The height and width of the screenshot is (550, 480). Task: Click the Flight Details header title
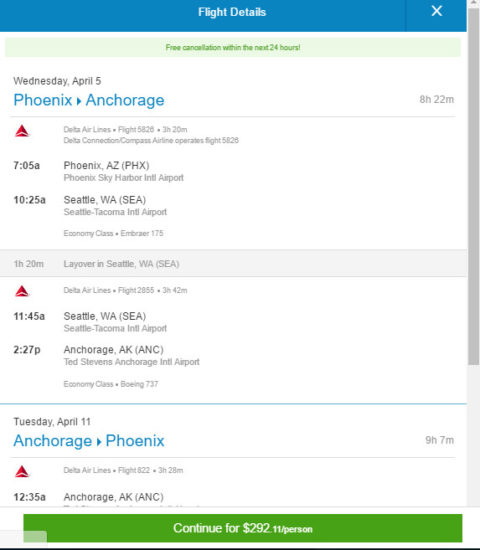click(x=232, y=12)
